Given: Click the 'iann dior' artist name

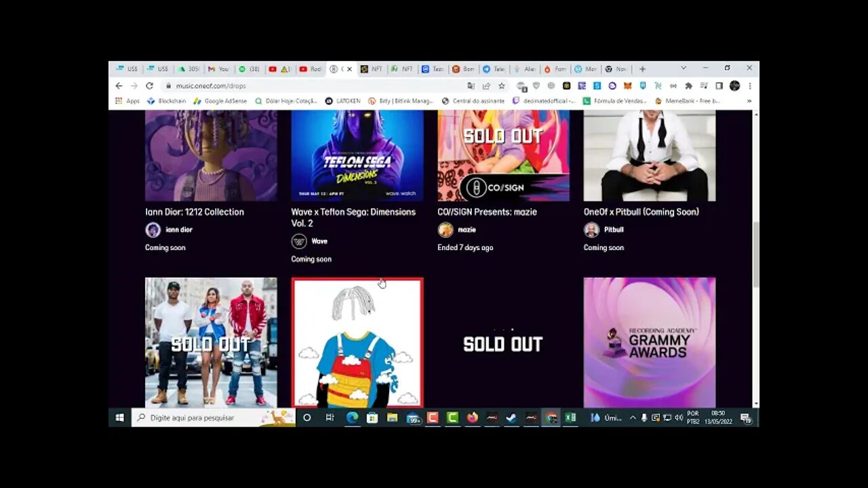Looking at the screenshot, I should pyautogui.click(x=179, y=230).
